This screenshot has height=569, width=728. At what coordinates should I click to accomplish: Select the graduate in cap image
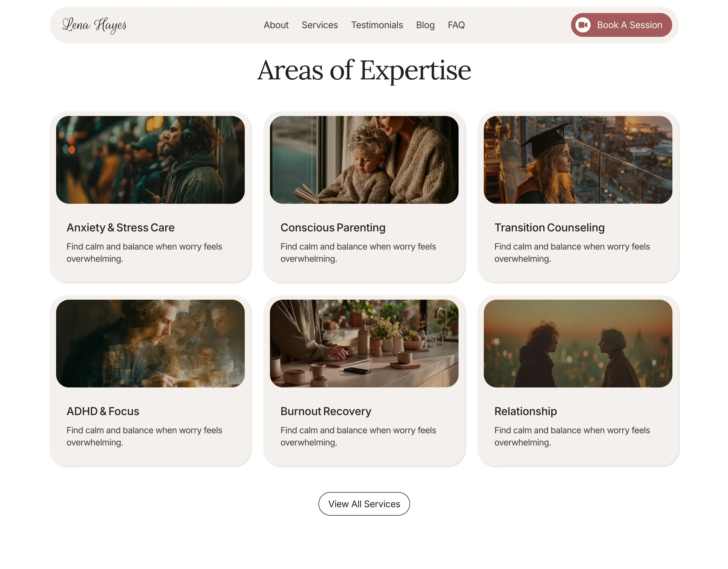pos(578,160)
